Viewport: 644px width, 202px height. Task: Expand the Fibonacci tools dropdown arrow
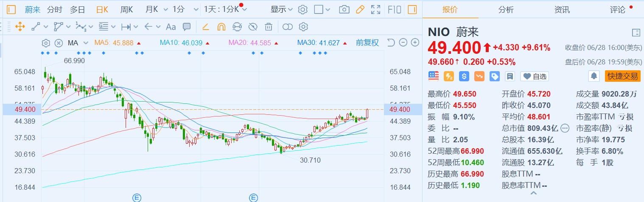113,27
